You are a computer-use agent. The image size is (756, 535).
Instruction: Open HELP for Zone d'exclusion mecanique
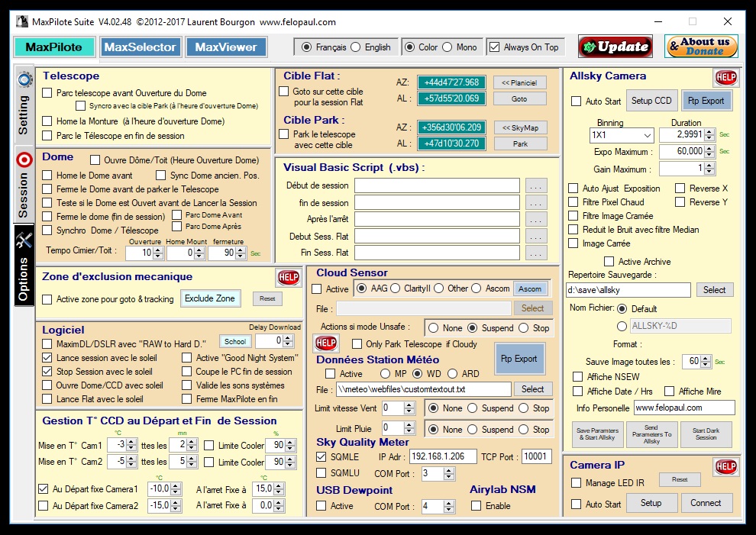tap(289, 277)
